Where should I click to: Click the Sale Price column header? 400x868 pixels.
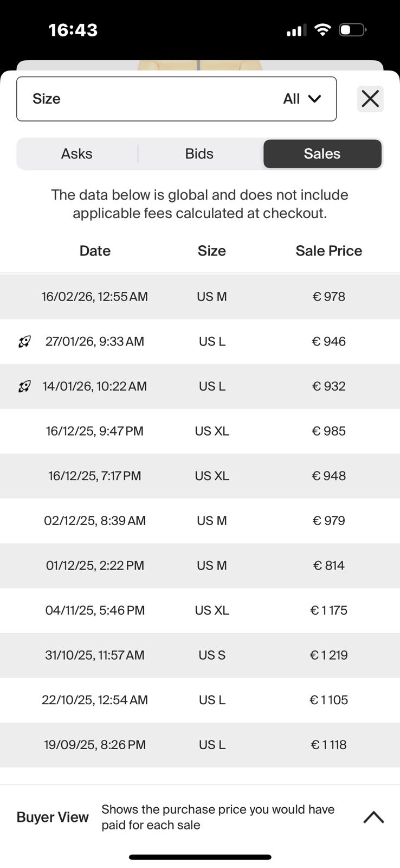[x=328, y=251]
